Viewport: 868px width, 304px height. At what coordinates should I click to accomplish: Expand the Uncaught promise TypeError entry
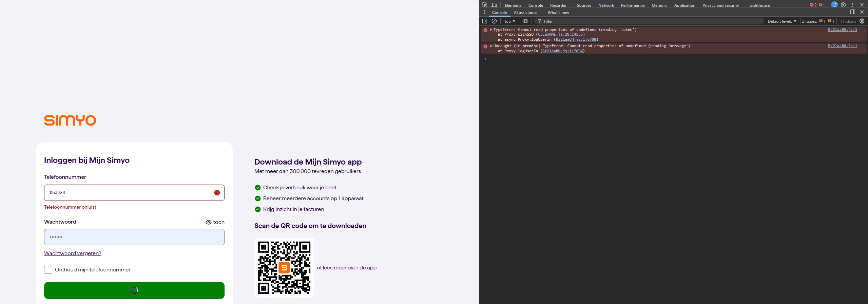point(491,46)
